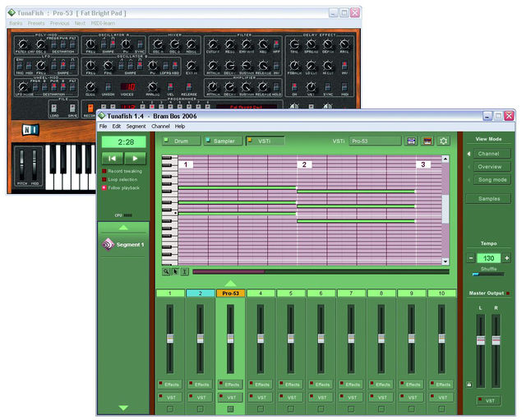Open the File menu
Viewport: 526px width, 420px height.
(103, 127)
